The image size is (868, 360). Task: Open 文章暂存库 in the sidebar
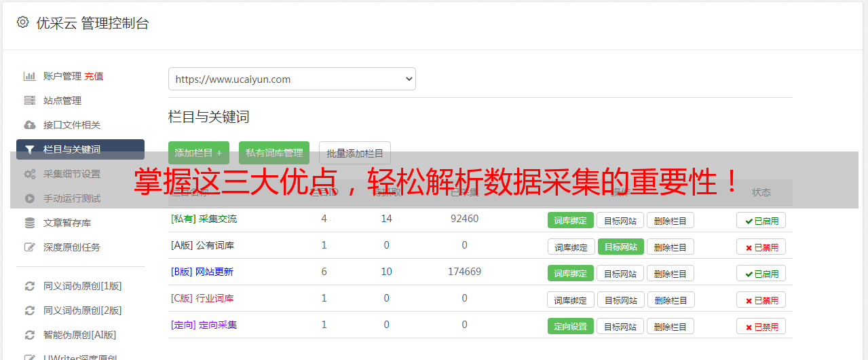pos(67,223)
